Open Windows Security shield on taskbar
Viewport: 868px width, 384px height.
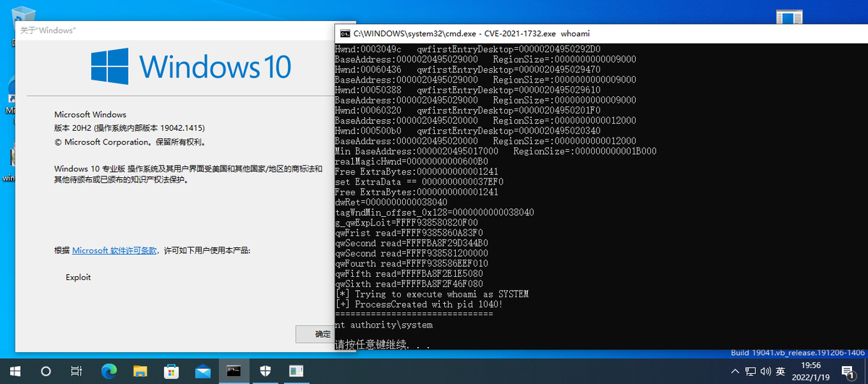click(x=265, y=371)
